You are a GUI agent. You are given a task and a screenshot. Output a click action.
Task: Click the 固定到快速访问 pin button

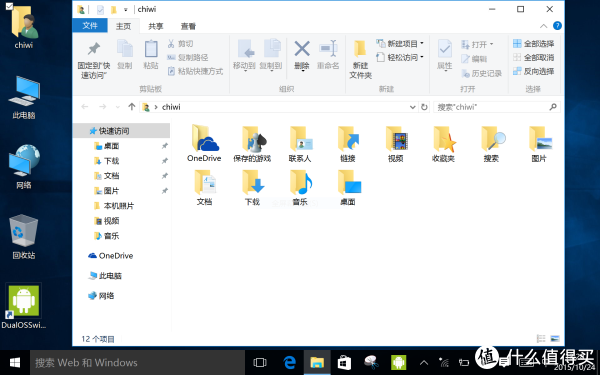[x=94, y=59]
